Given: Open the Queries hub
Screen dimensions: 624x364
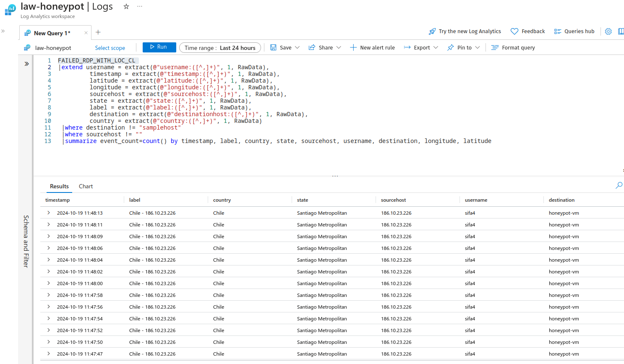Looking at the screenshot, I should (x=574, y=31).
